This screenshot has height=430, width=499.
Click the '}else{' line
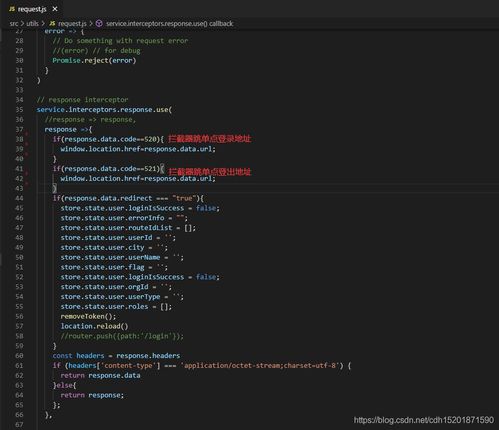[x=65, y=385]
